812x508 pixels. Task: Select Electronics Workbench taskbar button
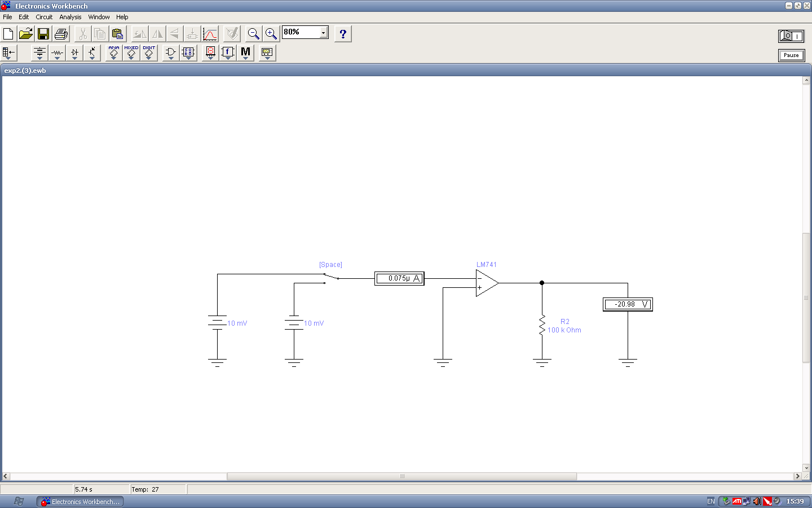pos(80,501)
